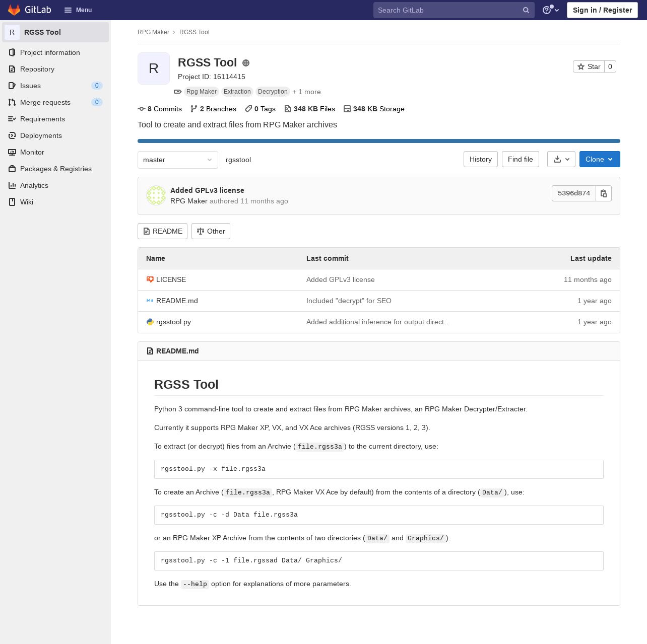Click the "Project ID: 16114415" text
Image resolution: width=647 pixels, height=644 pixels.
click(x=212, y=77)
